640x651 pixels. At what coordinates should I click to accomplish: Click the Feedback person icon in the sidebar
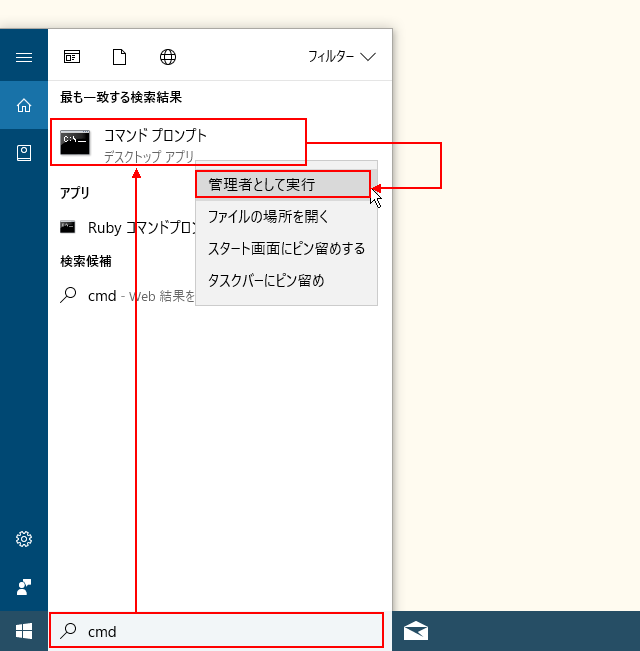(x=24, y=587)
